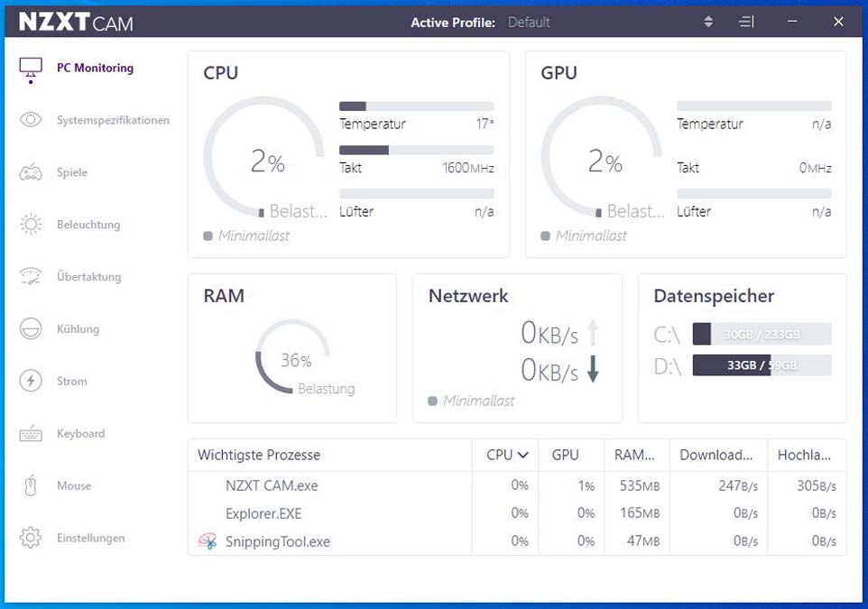Click the Wichtigste Prozesse header
This screenshot has height=609, width=868.
tap(259, 455)
